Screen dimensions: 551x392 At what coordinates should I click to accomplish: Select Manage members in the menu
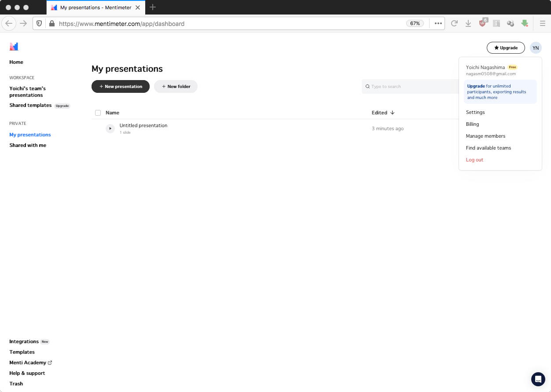coord(485,136)
